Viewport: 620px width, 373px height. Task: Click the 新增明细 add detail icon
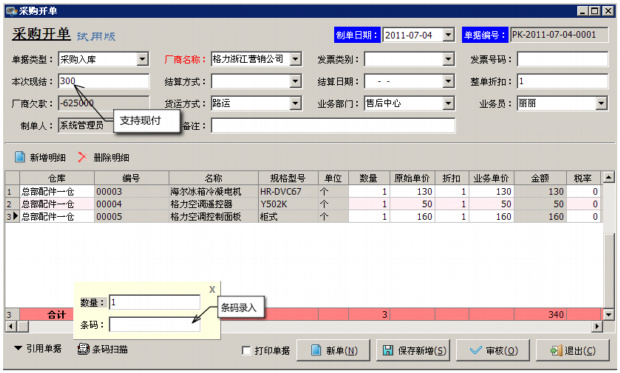coord(20,157)
